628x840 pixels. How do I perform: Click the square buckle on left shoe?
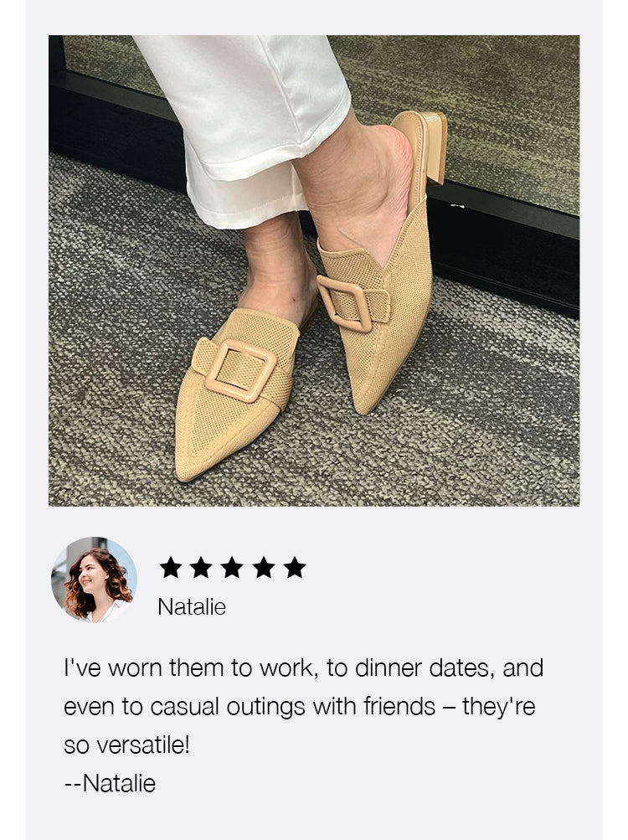click(241, 370)
